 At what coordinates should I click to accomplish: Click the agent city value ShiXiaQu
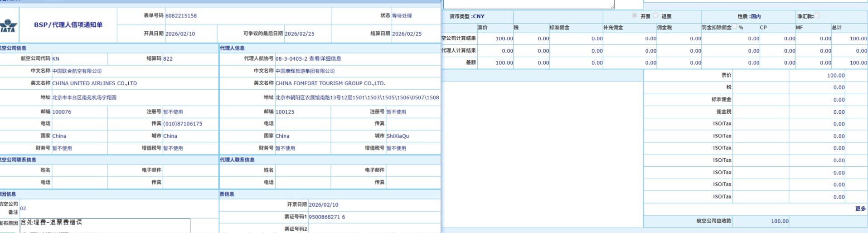(398, 136)
